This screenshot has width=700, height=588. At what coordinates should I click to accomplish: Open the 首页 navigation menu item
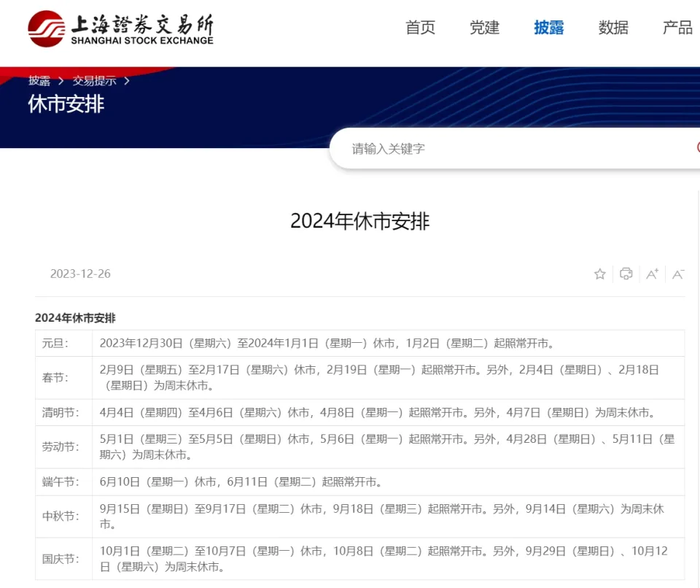pyautogui.click(x=420, y=28)
